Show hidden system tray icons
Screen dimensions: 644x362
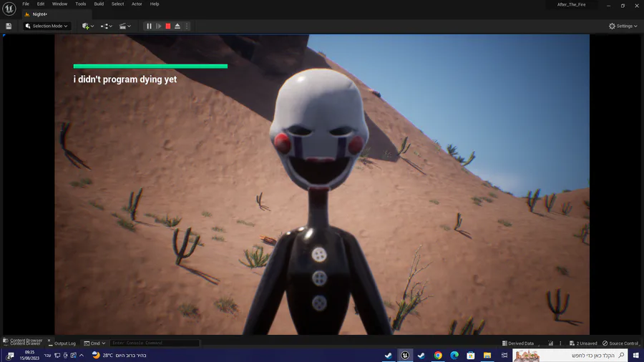[x=82, y=356]
